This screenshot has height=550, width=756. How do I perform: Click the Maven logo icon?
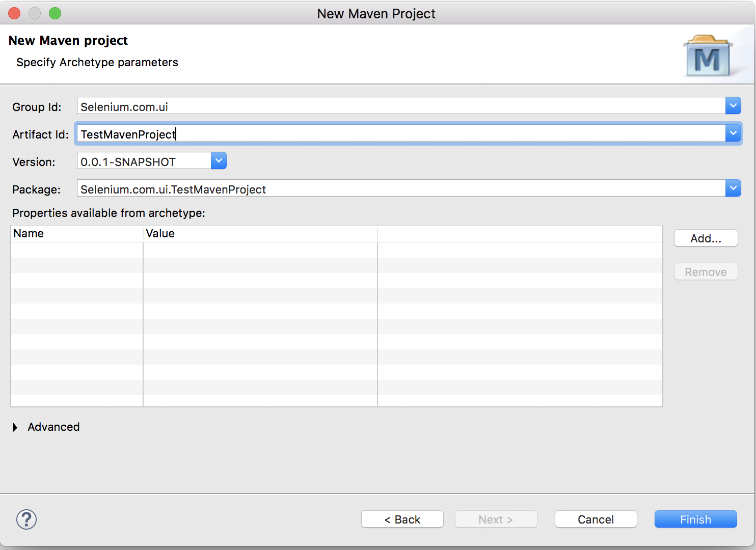[x=709, y=54]
